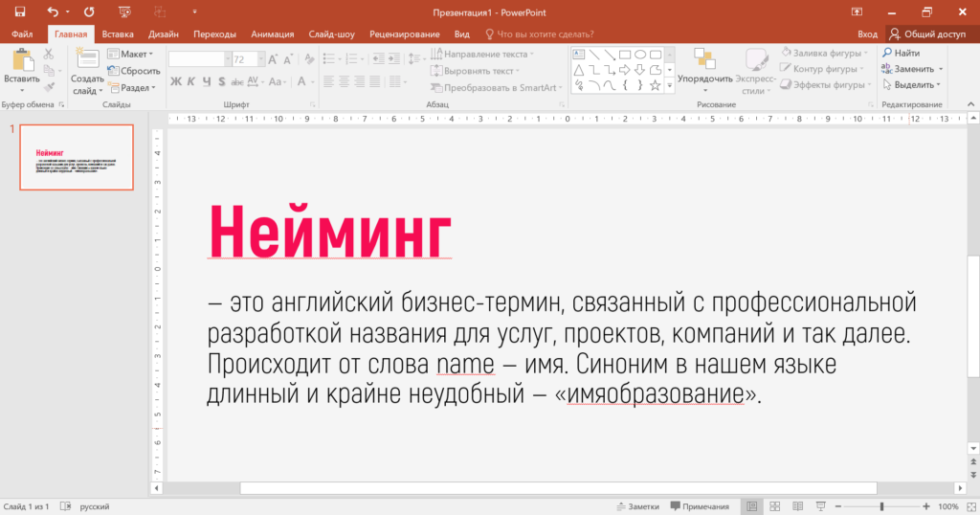Select the freeform scribble shape
980x515 pixels.
[579, 85]
